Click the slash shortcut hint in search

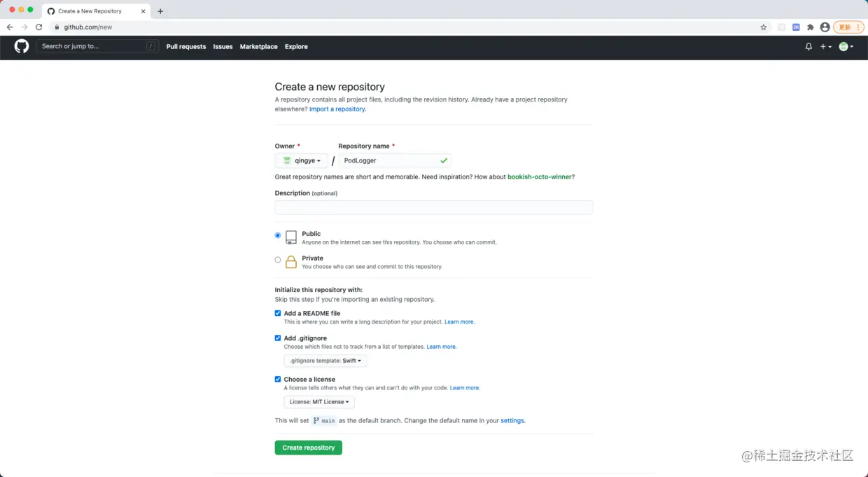coord(150,46)
